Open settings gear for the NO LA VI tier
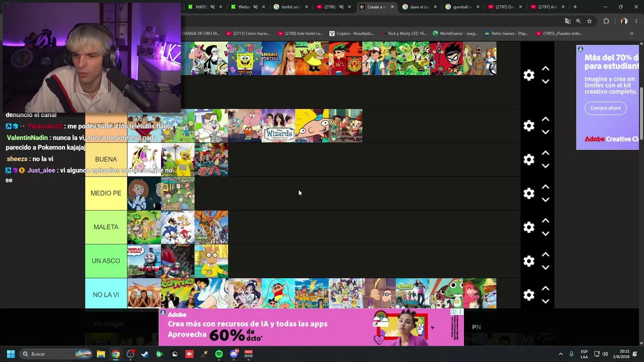This screenshot has width=644, height=362. pos(529,295)
